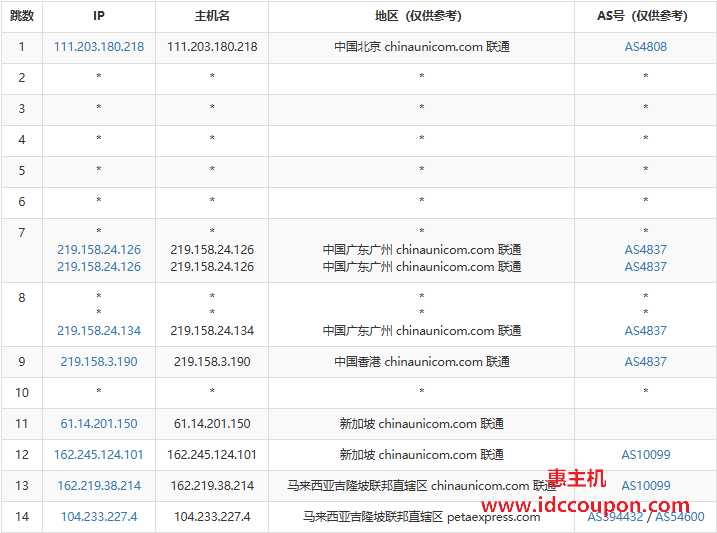This screenshot has width=717, height=533.
Task: Select hostname text 219.158.24.134
Action: (212, 330)
